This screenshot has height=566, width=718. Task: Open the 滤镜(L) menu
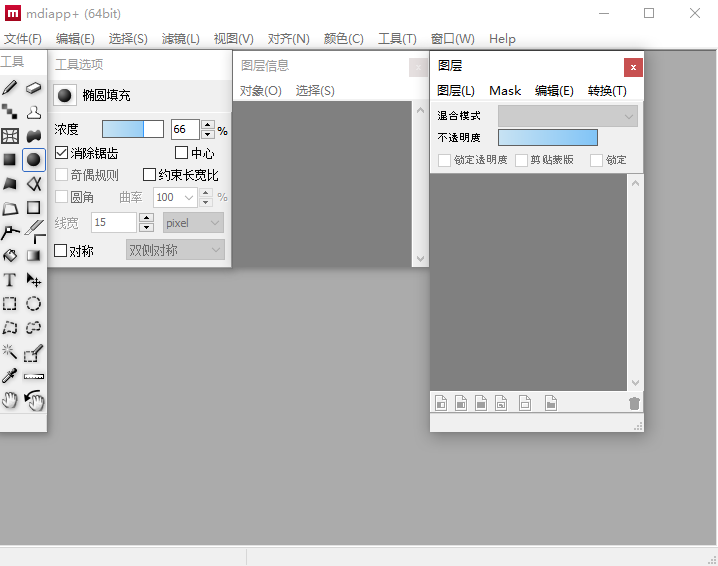click(180, 39)
